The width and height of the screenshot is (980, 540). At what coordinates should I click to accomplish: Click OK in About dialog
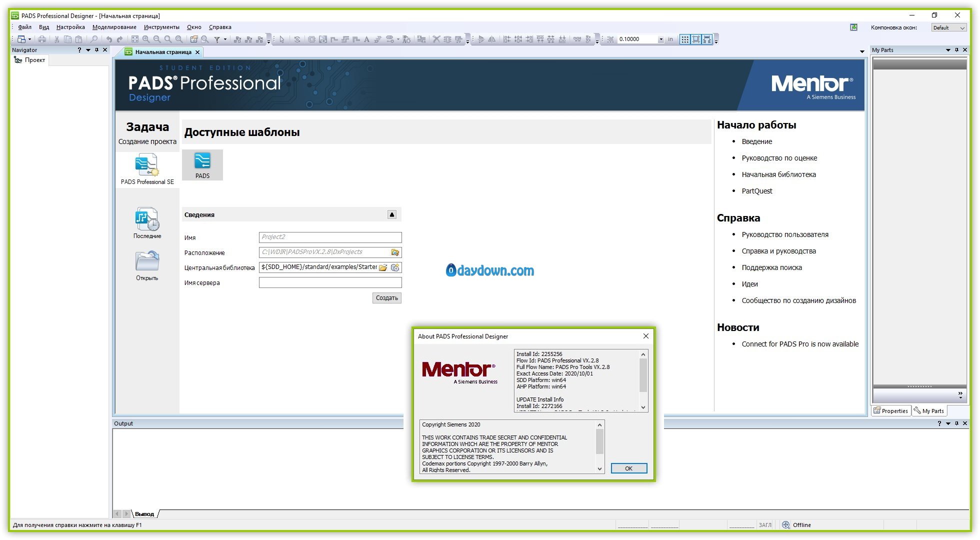pos(629,468)
